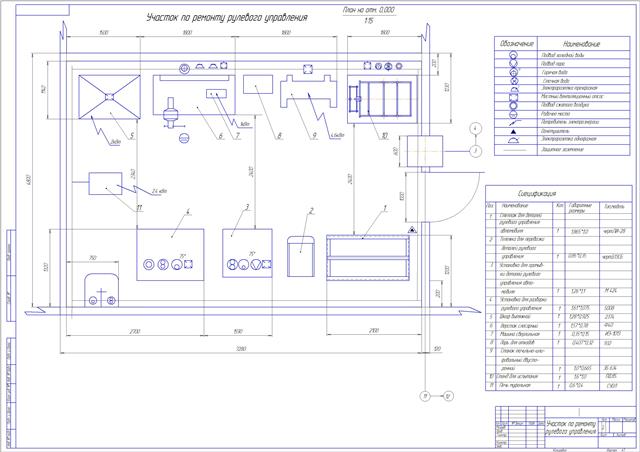Click position callout 10 by test stand
Image resolution: width=640 pixels, height=452 pixels.
tap(384, 136)
